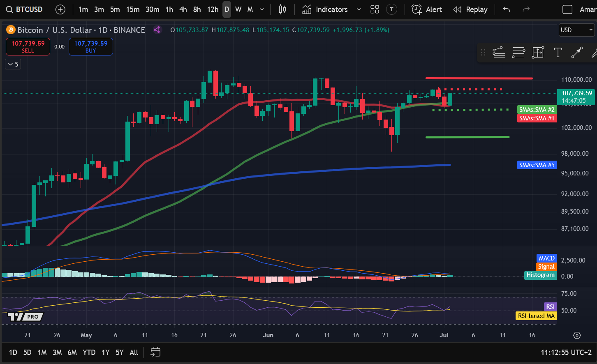Screen dimensions: 597x364
Task: Click the yellow RSI-based MA label
Action: click(536, 316)
